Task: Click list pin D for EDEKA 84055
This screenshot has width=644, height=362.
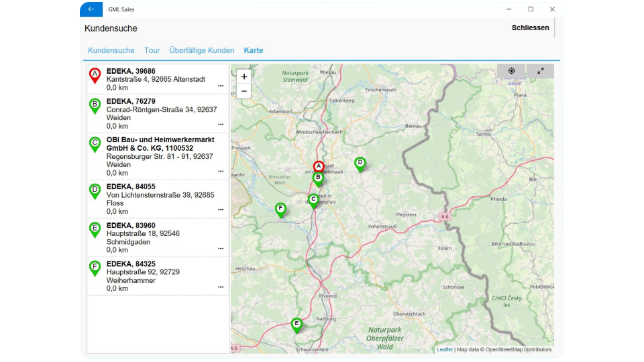Action: tap(95, 192)
